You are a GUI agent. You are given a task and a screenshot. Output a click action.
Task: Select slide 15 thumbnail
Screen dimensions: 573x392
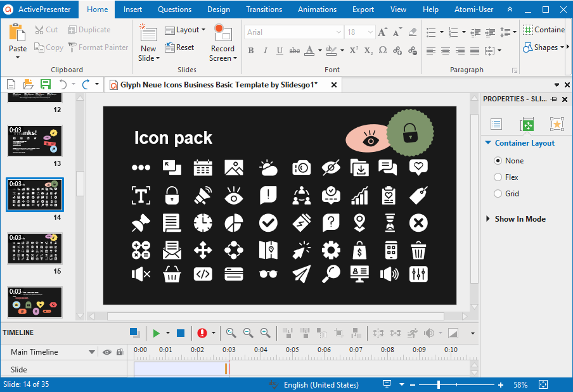[34, 248]
